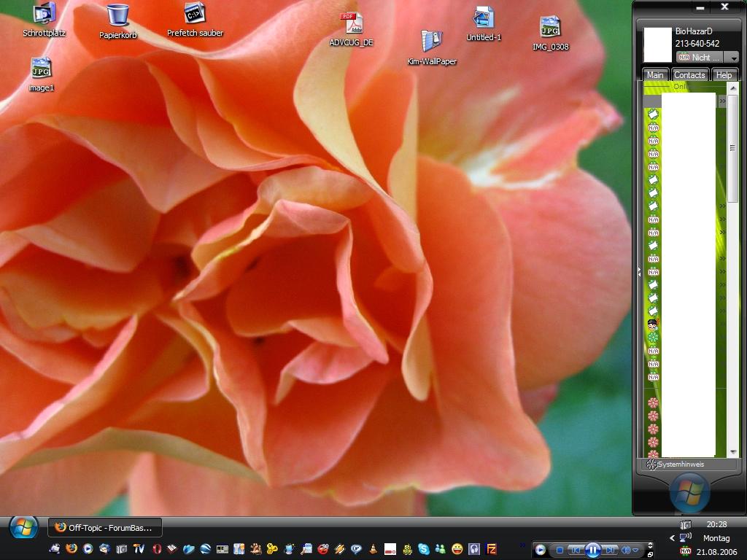Expand the quick launch overflow chevron

pos(522,545)
